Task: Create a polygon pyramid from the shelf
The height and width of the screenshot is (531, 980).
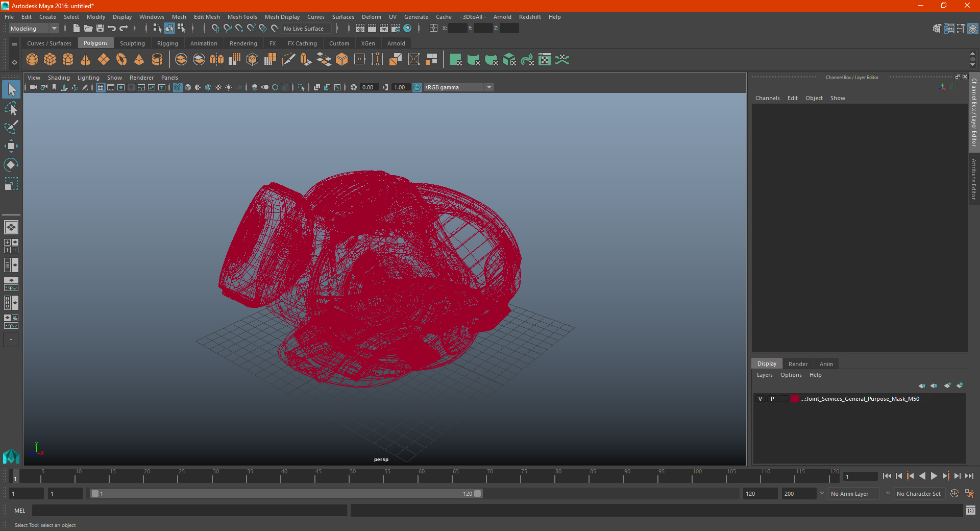Action: (x=139, y=60)
